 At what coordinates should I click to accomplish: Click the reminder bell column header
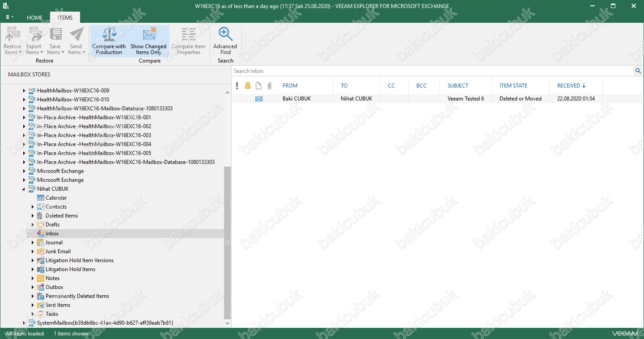(x=248, y=86)
